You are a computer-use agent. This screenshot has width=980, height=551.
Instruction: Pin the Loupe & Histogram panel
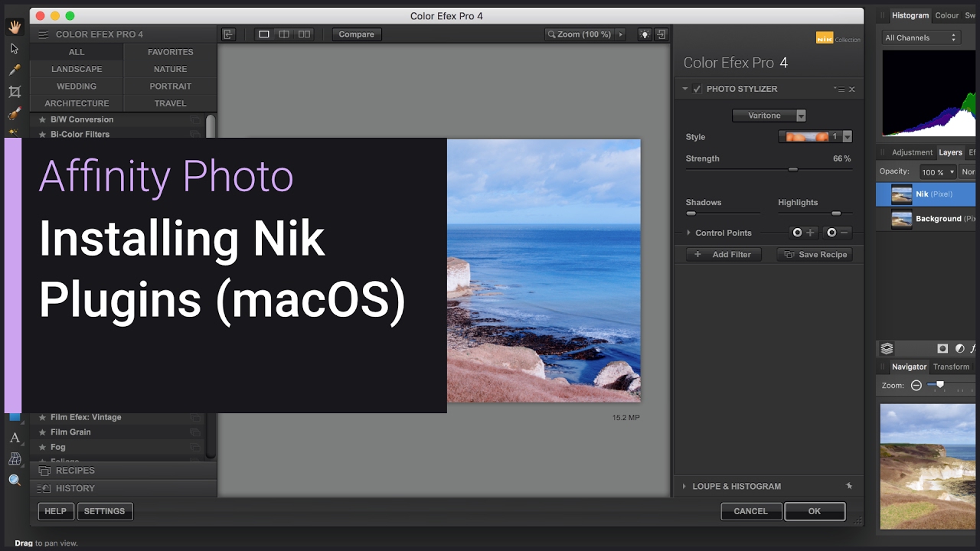(848, 486)
